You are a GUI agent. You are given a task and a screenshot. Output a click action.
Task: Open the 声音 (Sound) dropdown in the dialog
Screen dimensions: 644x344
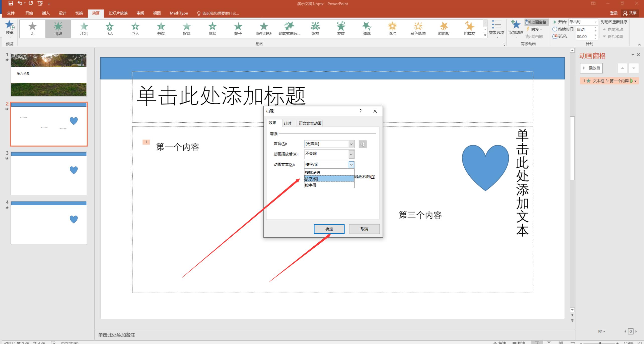click(x=351, y=144)
